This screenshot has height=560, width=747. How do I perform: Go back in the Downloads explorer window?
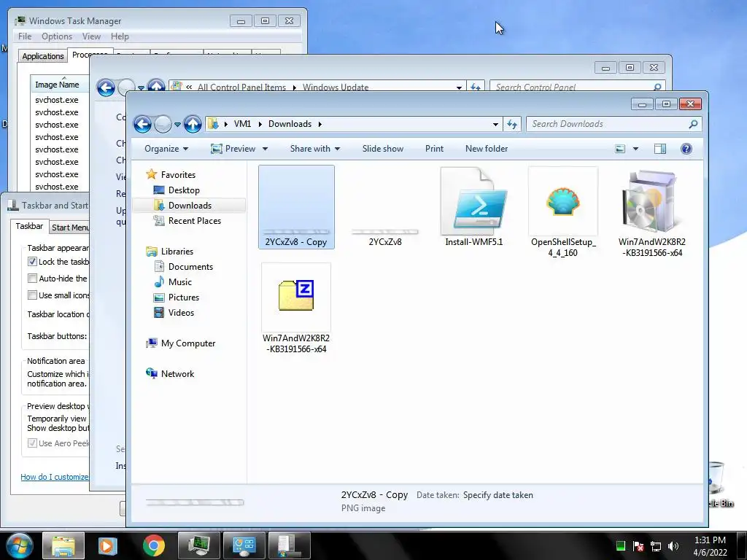tap(142, 124)
